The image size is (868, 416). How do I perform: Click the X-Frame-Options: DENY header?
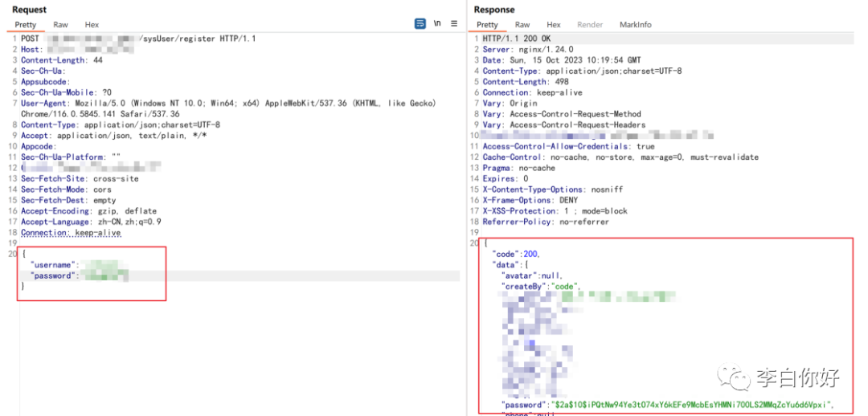pos(530,200)
